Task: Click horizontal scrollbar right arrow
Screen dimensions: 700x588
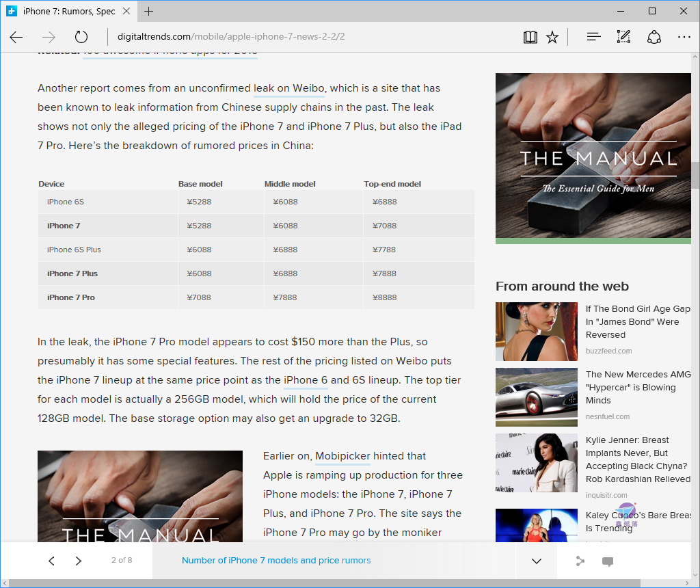Action: pyautogui.click(x=687, y=583)
